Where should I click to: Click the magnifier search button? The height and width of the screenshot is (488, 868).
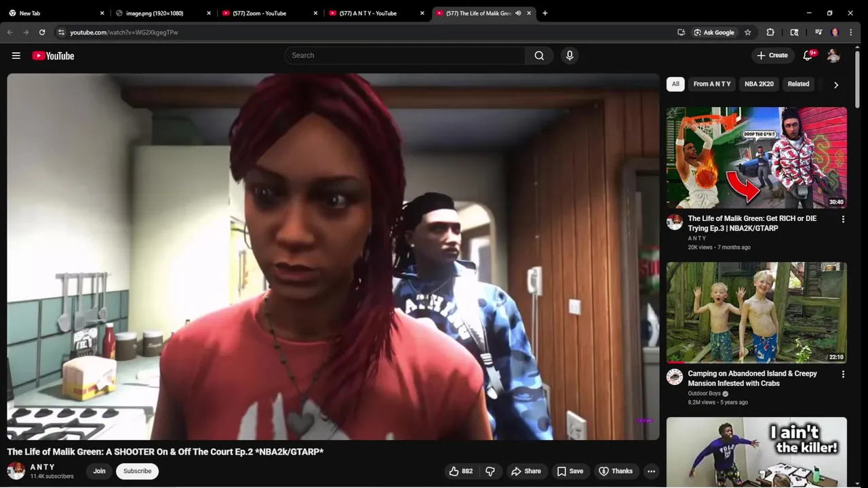tap(539, 56)
